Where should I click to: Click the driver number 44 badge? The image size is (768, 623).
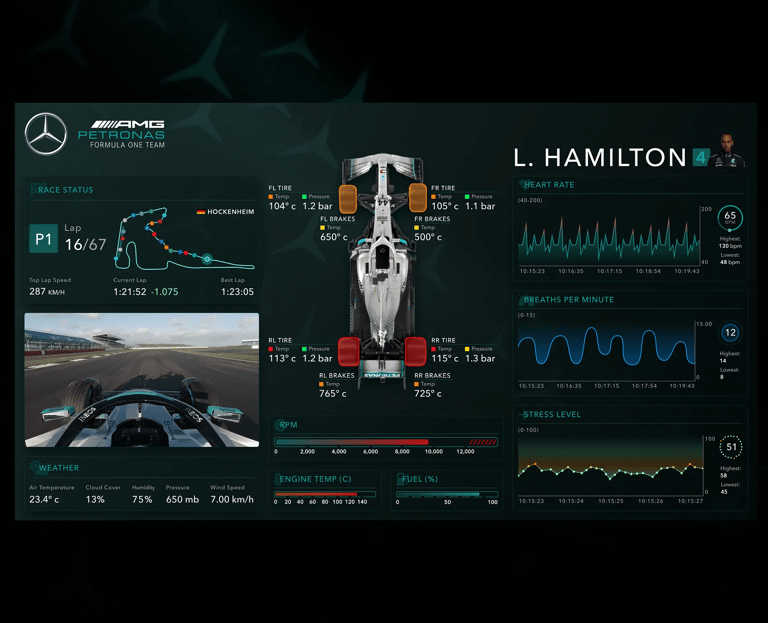[x=701, y=157]
